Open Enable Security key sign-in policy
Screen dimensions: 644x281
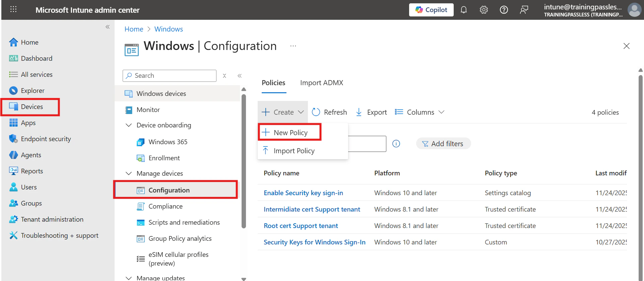[x=303, y=193]
